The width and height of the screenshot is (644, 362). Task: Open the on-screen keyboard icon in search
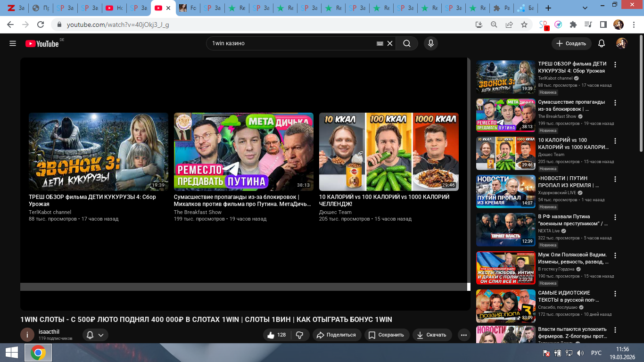click(x=380, y=43)
